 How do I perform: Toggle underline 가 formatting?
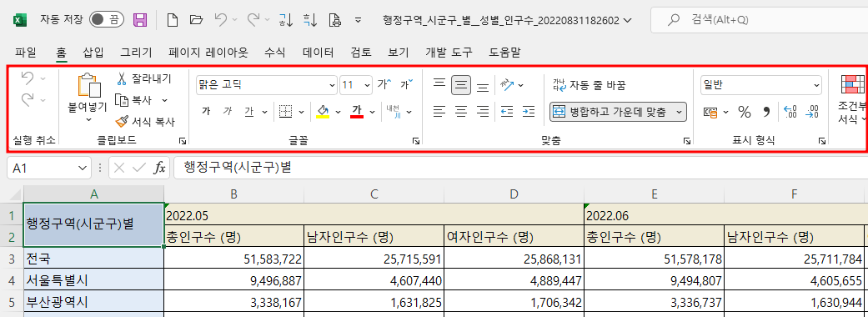(249, 112)
